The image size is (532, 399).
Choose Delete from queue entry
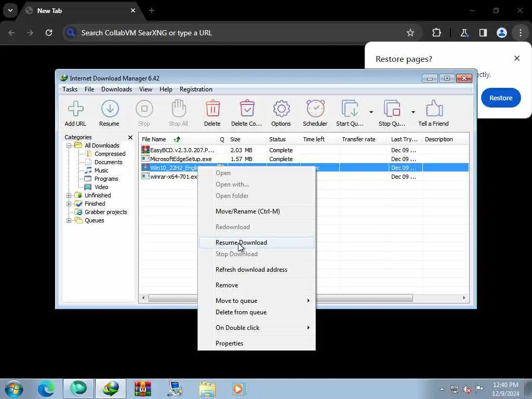(x=257, y=312)
